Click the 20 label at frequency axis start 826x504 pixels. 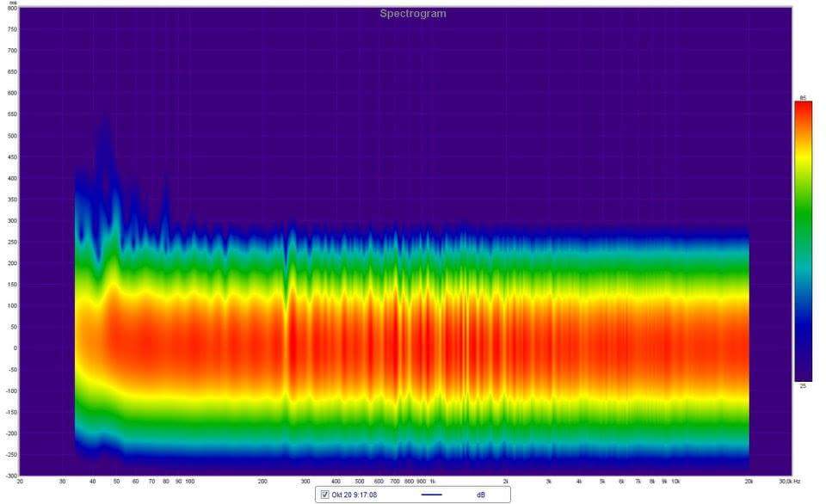pos(20,482)
